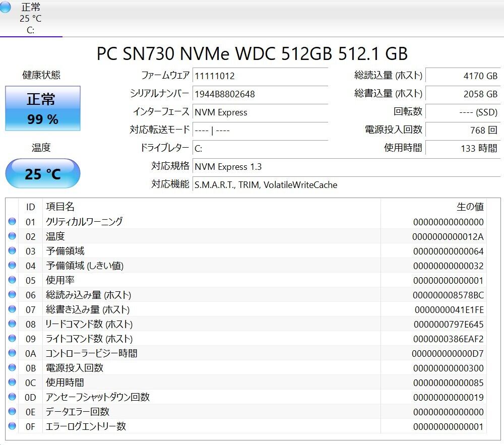This screenshot has height=445, width=504.
Task: Click status orb for アンセーフシャットダウン回数
Action: pyautogui.click(x=12, y=397)
